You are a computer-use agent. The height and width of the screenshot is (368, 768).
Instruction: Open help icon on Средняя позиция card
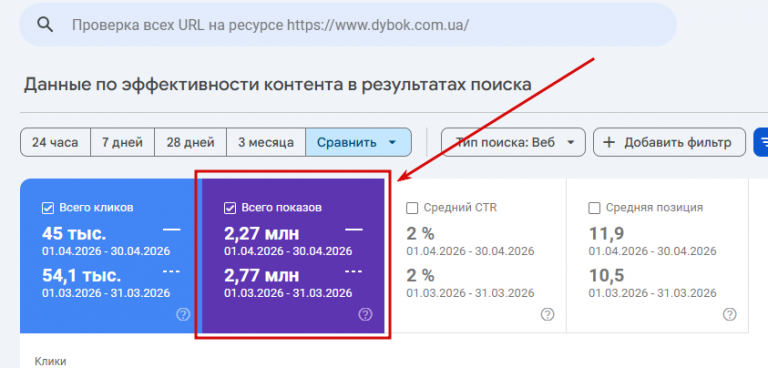729,314
